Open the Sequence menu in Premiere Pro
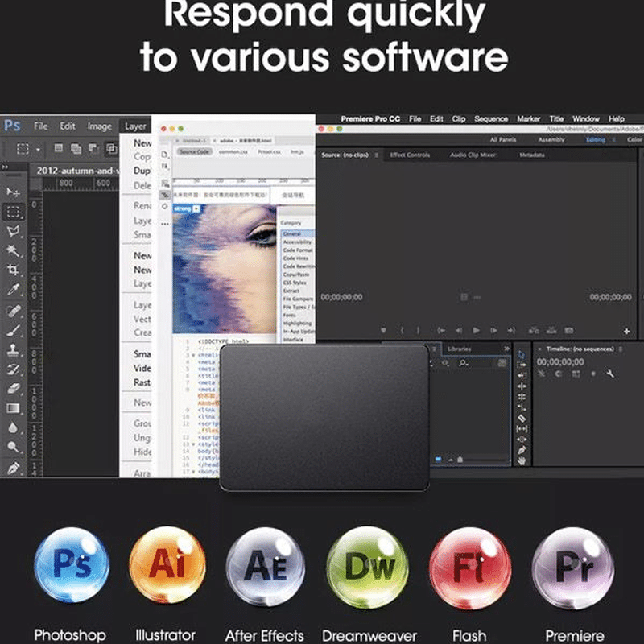Image resolution: width=644 pixels, height=644 pixels. point(491,118)
